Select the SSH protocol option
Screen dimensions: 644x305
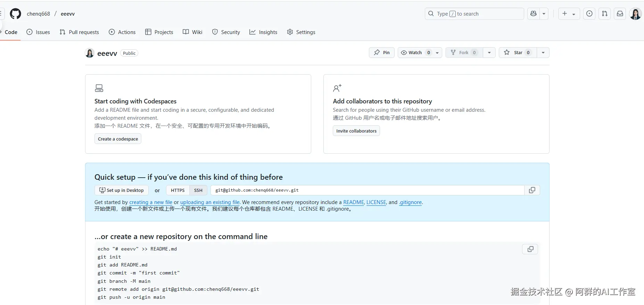pos(198,190)
